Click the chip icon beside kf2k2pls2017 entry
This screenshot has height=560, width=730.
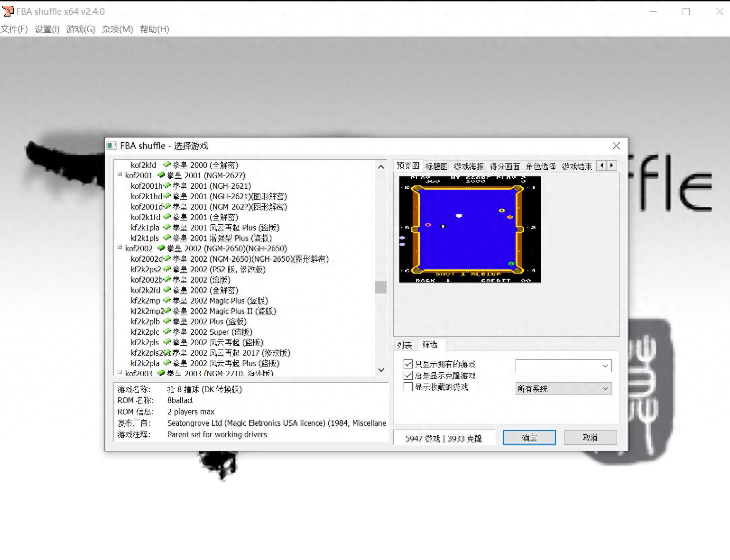coord(167,352)
